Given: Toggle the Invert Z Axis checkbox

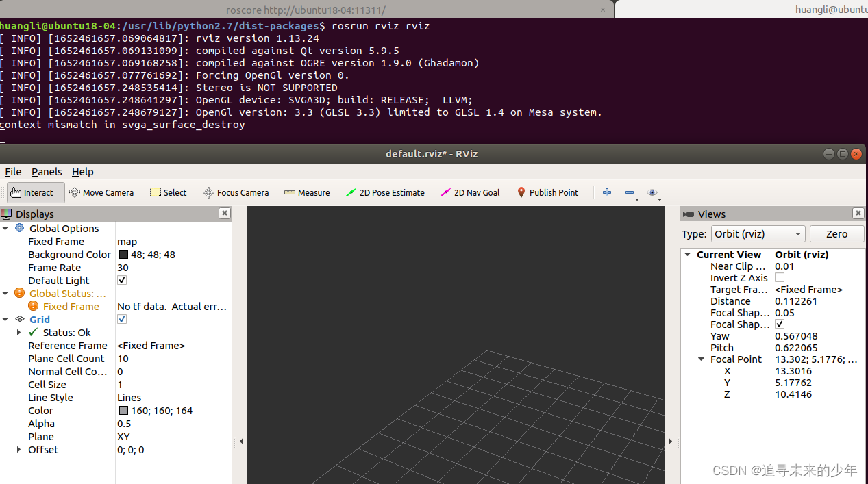Looking at the screenshot, I should [x=780, y=277].
